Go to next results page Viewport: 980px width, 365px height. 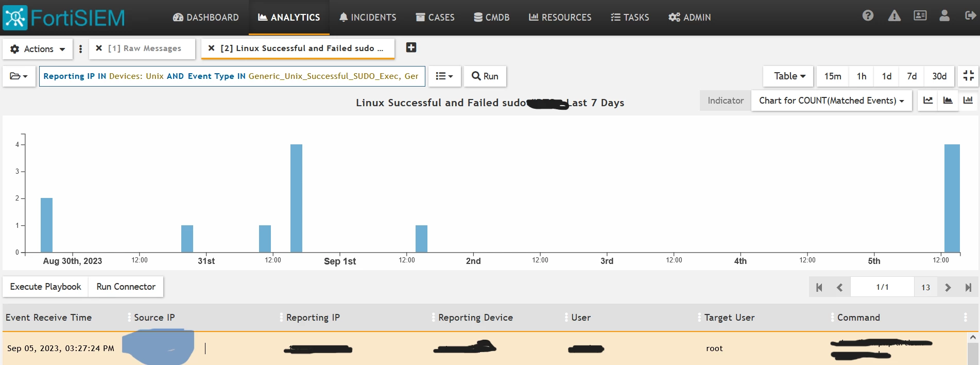948,287
